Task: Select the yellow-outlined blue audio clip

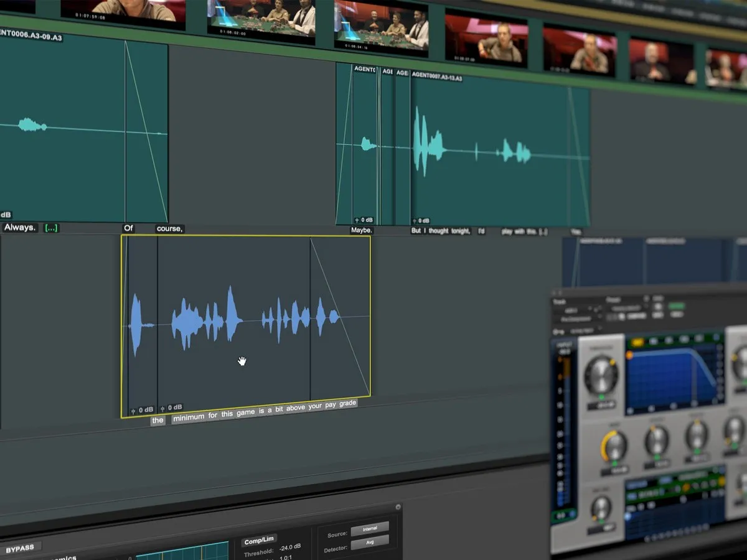Action: click(x=246, y=325)
